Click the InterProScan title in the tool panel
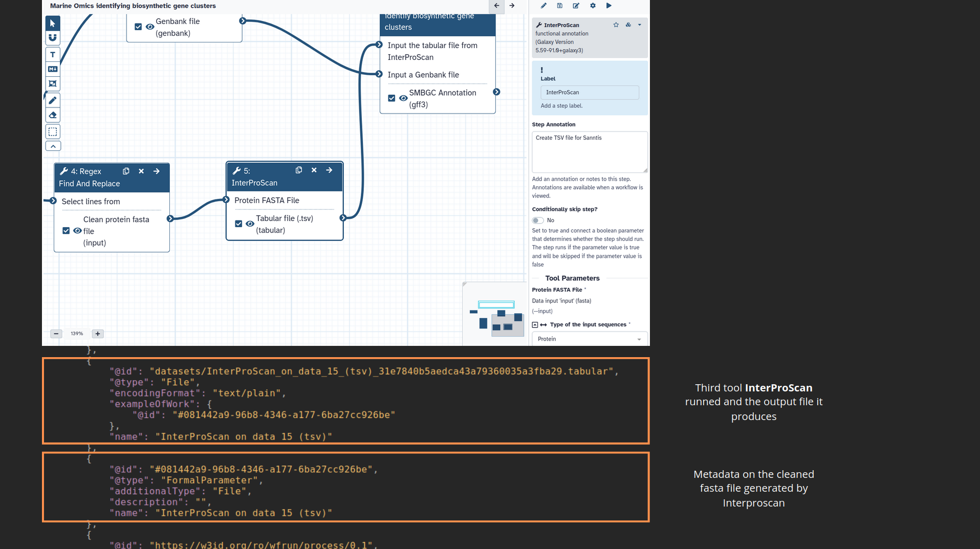 pyautogui.click(x=561, y=25)
